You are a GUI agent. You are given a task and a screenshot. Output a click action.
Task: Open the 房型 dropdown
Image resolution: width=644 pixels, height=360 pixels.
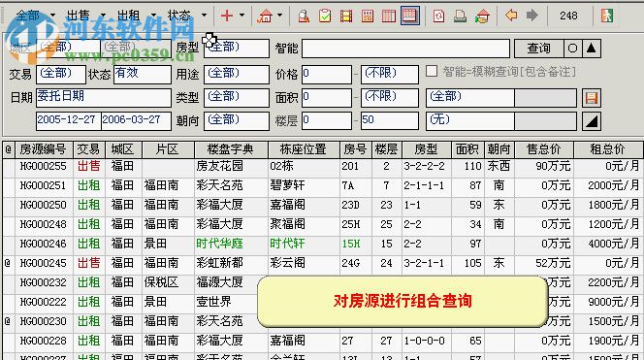[x=237, y=49]
